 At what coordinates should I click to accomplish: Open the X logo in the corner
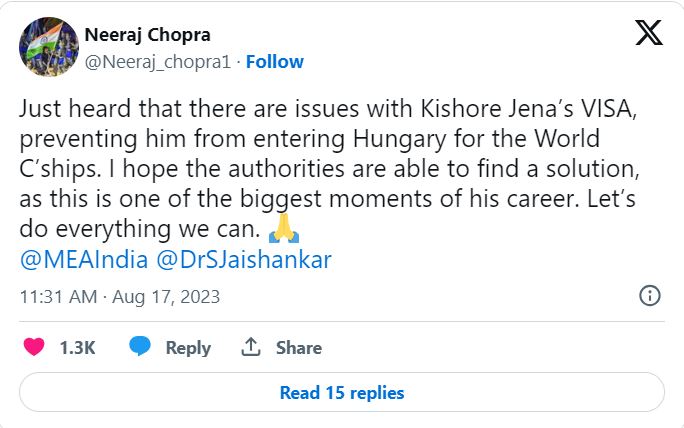649,33
